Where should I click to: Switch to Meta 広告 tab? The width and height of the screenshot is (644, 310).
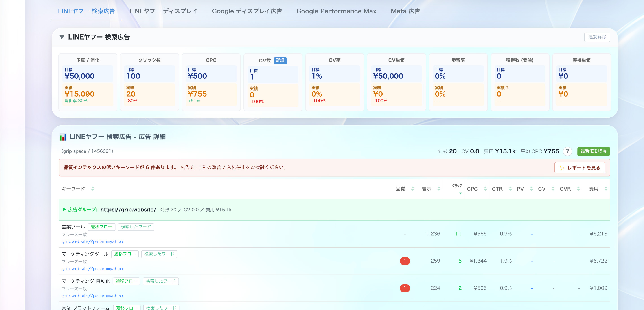405,11
